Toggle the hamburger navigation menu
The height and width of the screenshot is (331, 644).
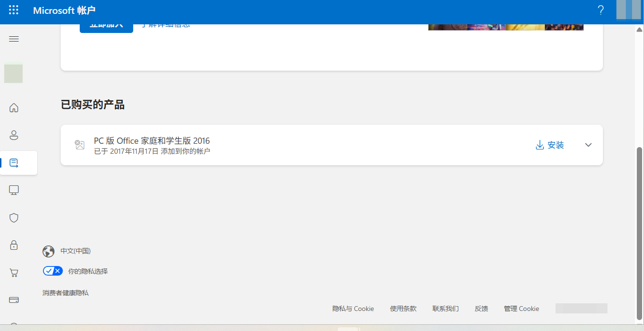pyautogui.click(x=14, y=39)
